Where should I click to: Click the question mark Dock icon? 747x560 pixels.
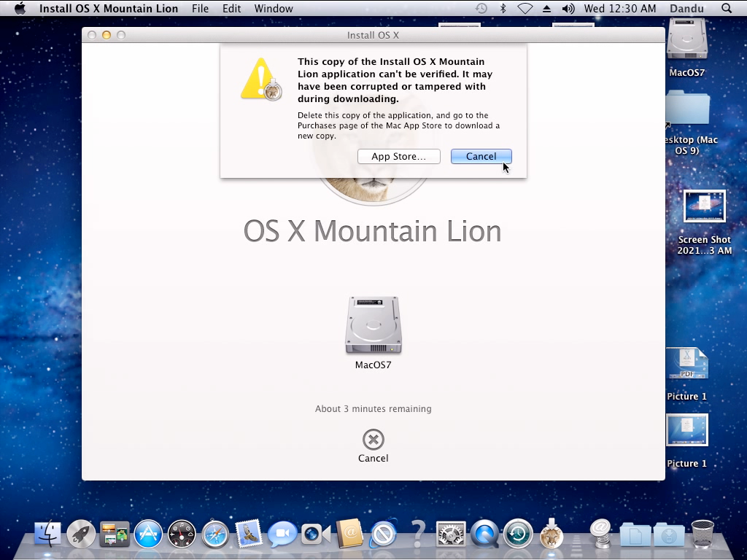[417, 534]
